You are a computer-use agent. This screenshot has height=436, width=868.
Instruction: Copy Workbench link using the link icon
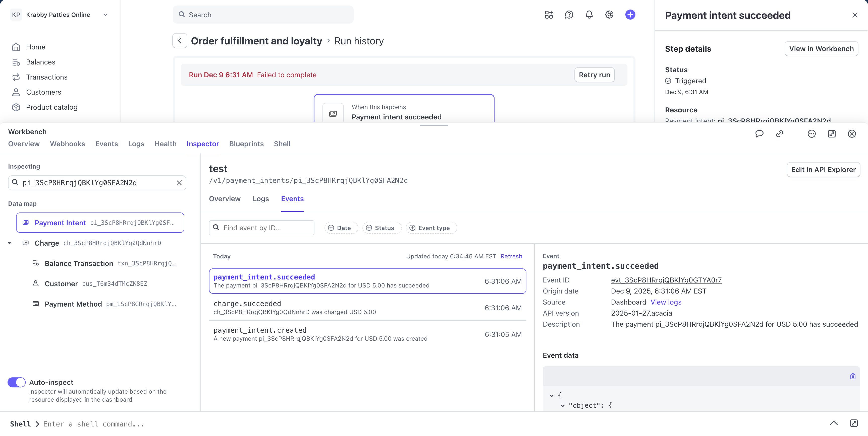point(779,134)
